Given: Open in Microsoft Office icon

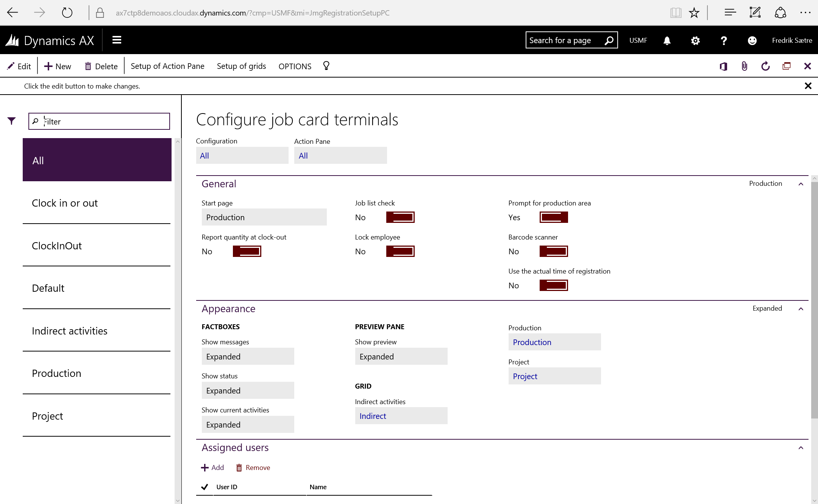Looking at the screenshot, I should [723, 66].
